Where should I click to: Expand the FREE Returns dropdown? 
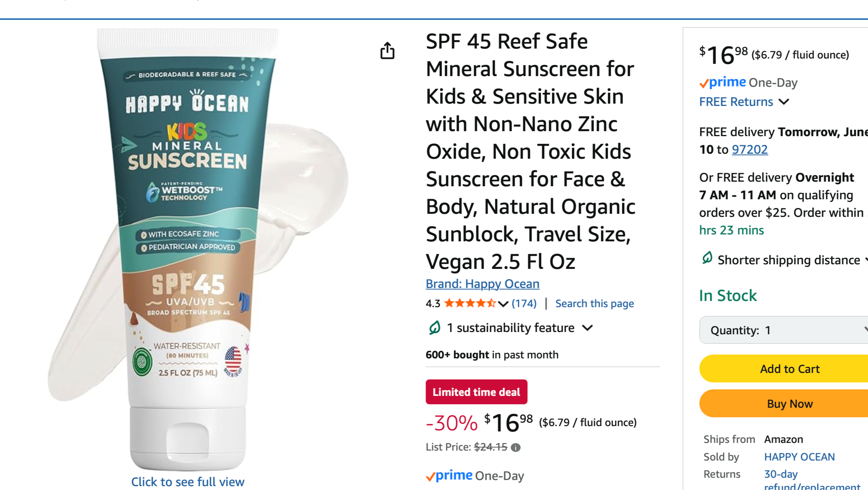784,102
